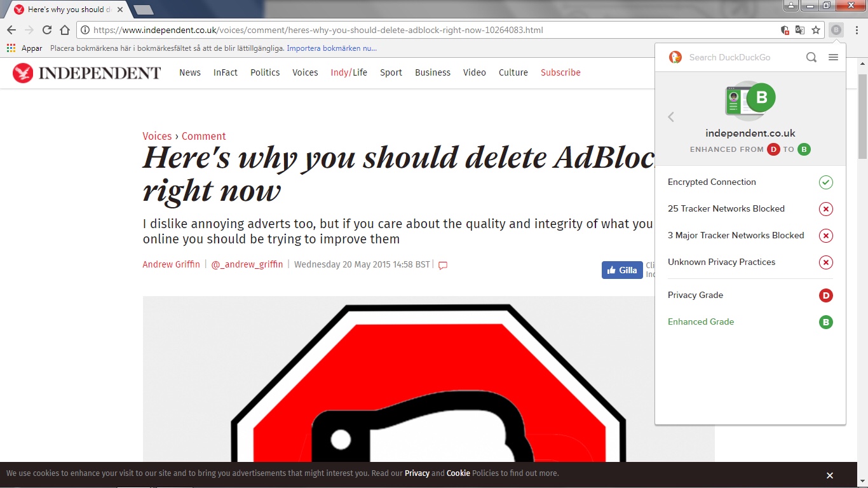This screenshot has height=488, width=868.
Task: Click the Facebook Gilla like button
Action: [621, 270]
